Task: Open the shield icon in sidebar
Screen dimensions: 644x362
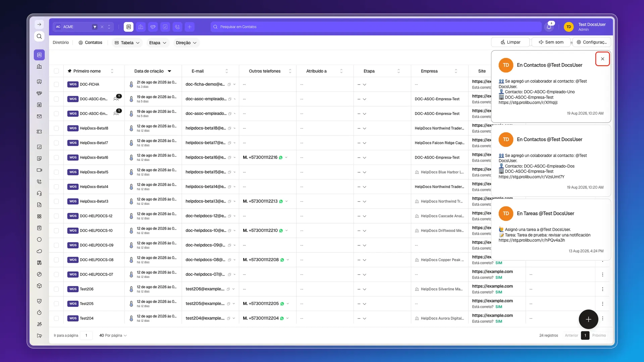Action: (x=39, y=301)
